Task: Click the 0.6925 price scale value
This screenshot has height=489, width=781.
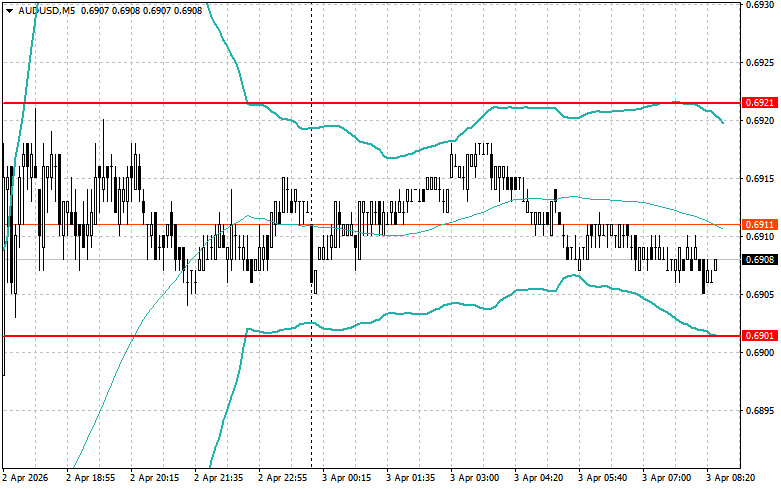Action: click(760, 63)
